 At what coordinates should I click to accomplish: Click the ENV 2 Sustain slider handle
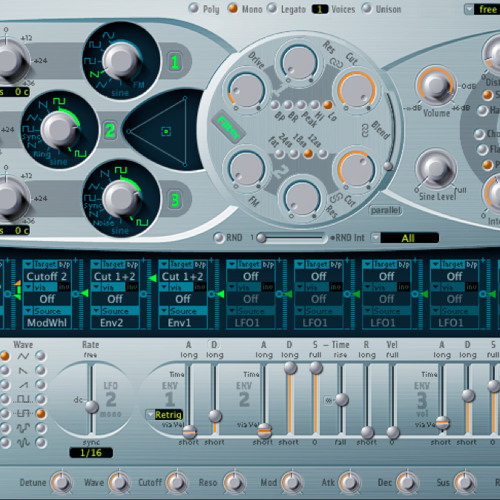tap(316, 368)
